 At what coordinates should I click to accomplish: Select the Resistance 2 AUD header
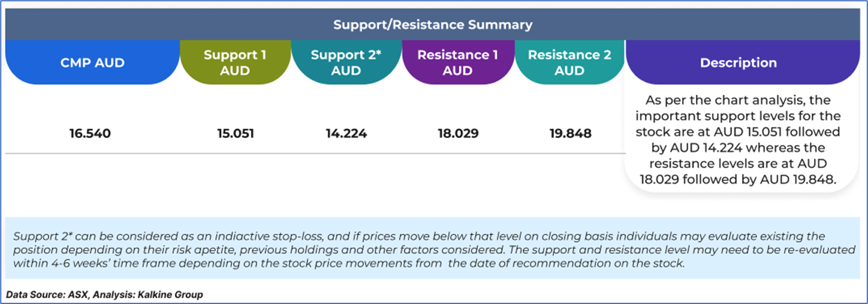pyautogui.click(x=569, y=63)
